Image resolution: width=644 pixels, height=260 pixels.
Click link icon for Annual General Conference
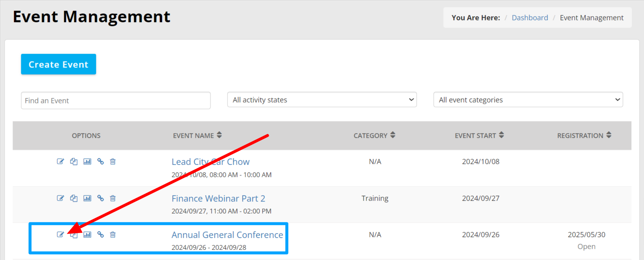[100, 235]
